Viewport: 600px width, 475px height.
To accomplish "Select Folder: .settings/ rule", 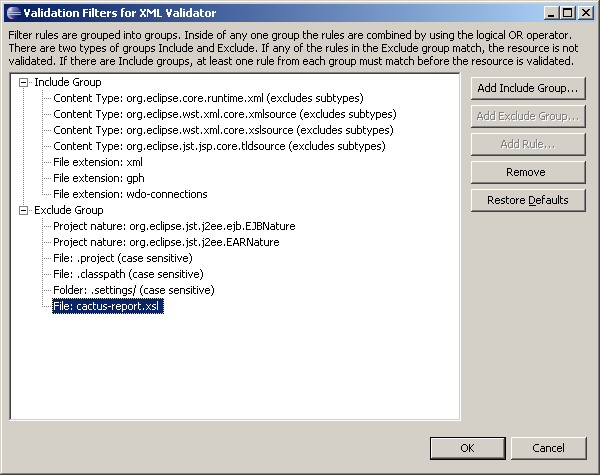I will 134,290.
